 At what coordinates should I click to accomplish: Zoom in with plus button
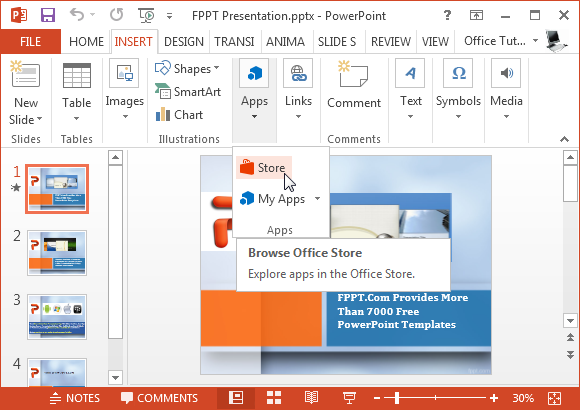point(494,398)
